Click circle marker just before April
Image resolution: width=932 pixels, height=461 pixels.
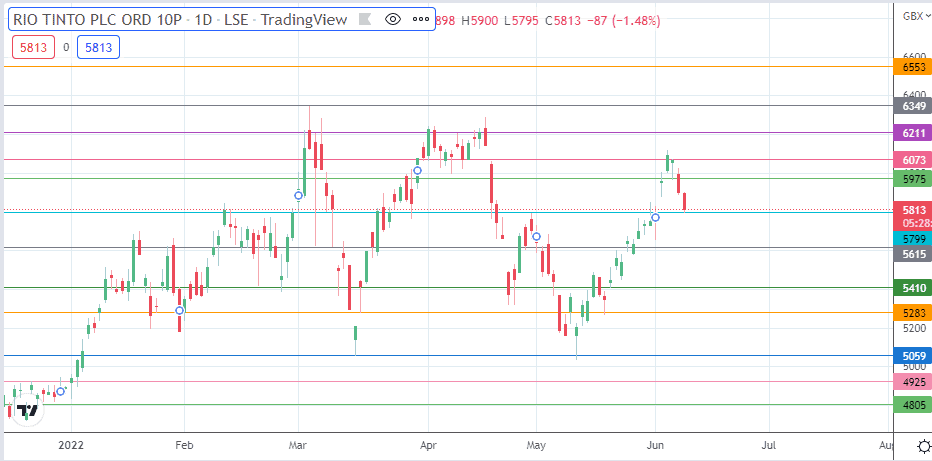[417, 170]
